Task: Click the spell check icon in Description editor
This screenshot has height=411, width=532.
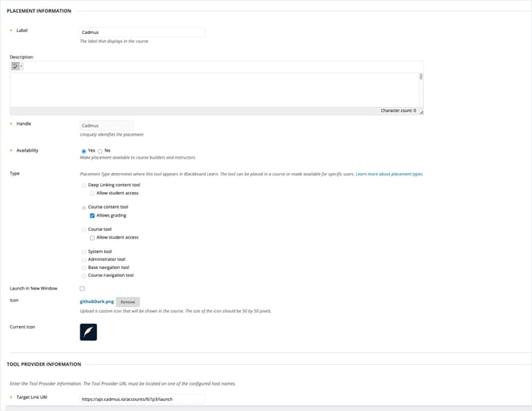Action: 15,67
